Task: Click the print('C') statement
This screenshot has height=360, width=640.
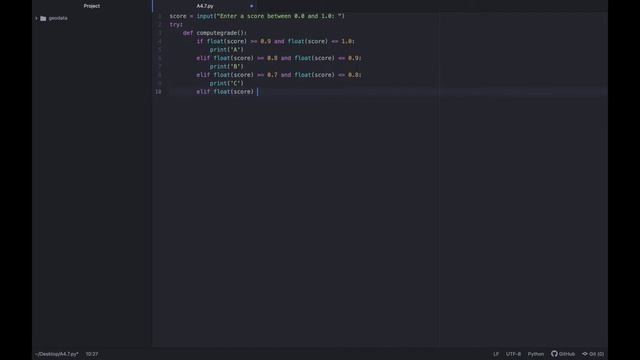Action: click(227, 83)
